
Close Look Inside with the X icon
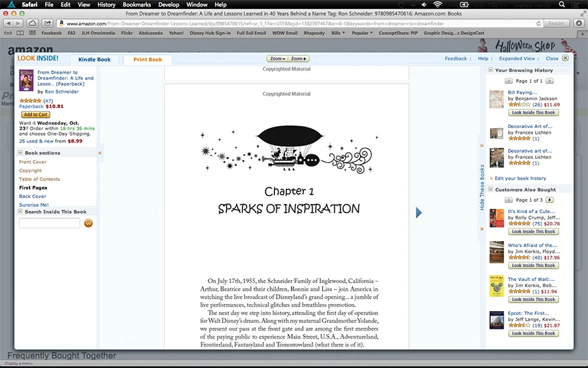pyautogui.click(x=565, y=58)
